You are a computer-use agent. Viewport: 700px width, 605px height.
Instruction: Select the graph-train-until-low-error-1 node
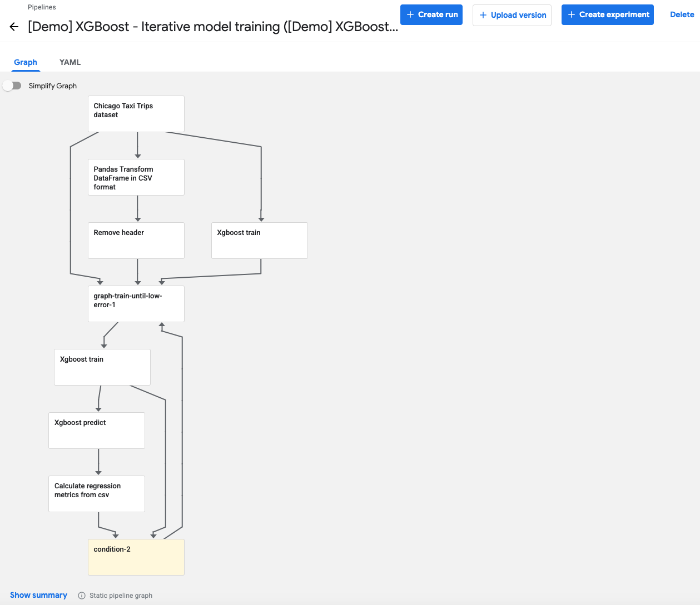(x=136, y=303)
